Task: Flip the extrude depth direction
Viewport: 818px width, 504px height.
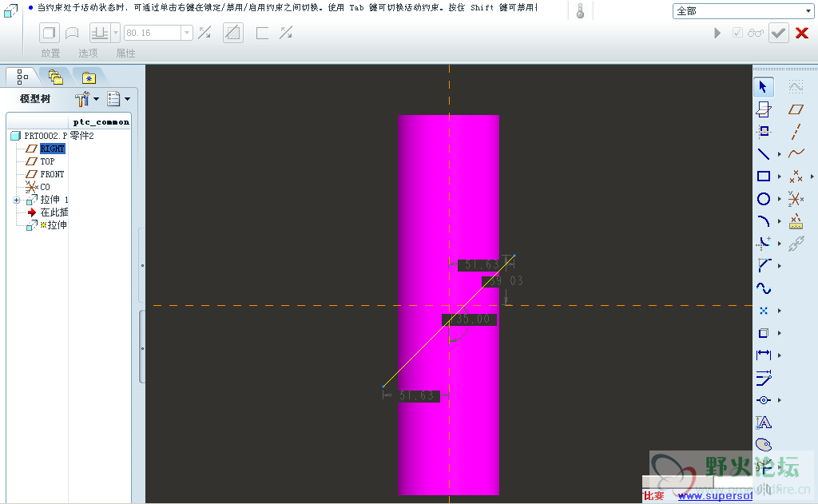Action: click(204, 33)
